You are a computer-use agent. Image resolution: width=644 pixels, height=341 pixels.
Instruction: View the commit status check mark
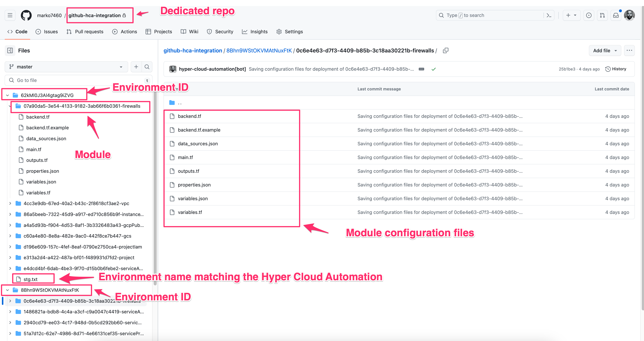(x=434, y=69)
